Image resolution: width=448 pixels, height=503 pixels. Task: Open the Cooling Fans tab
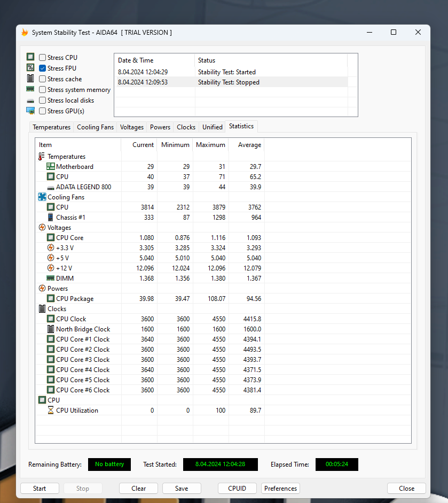pyautogui.click(x=95, y=127)
